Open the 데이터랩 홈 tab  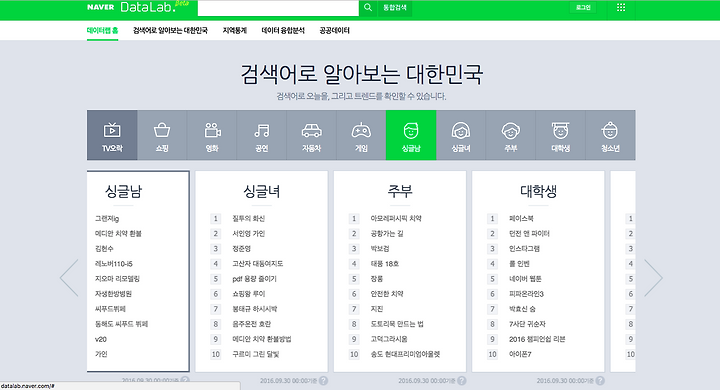(x=102, y=31)
